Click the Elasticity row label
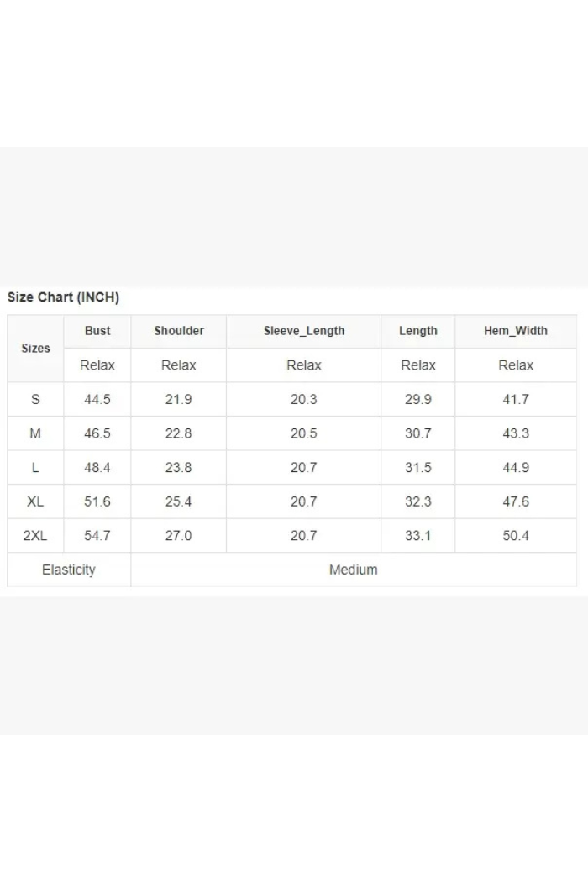Viewport: 588px width, 882px height. click(69, 570)
